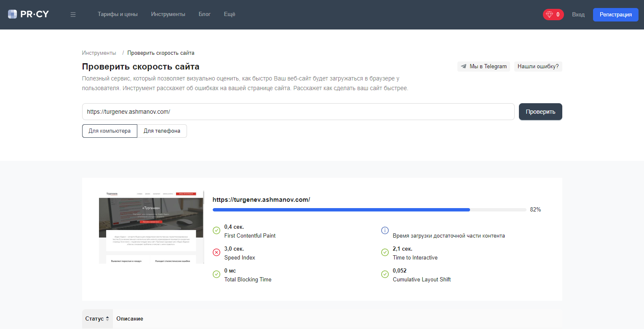The width and height of the screenshot is (644, 329).
Task: Open the Мы в Telegram link
Action: point(484,67)
